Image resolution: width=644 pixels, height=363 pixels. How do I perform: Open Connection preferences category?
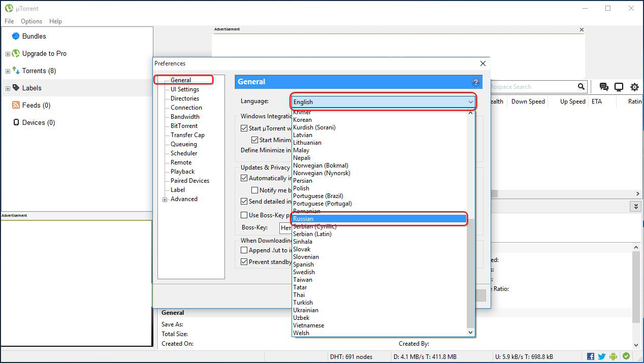click(186, 108)
